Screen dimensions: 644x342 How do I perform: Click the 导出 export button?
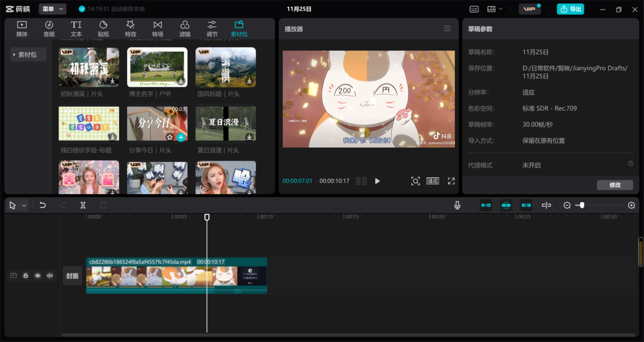tap(570, 9)
